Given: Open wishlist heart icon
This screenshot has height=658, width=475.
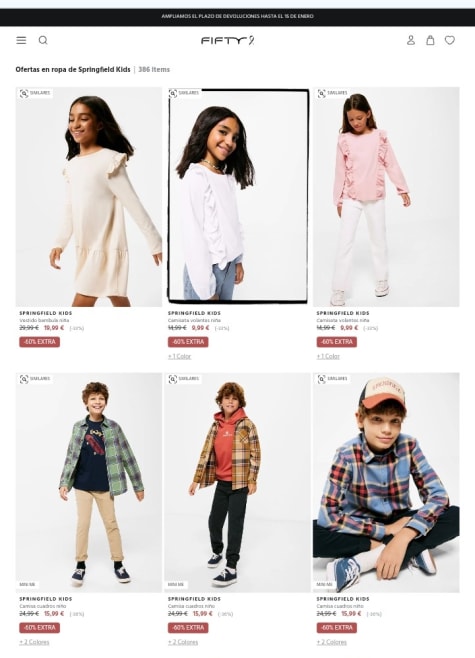Looking at the screenshot, I should (450, 40).
